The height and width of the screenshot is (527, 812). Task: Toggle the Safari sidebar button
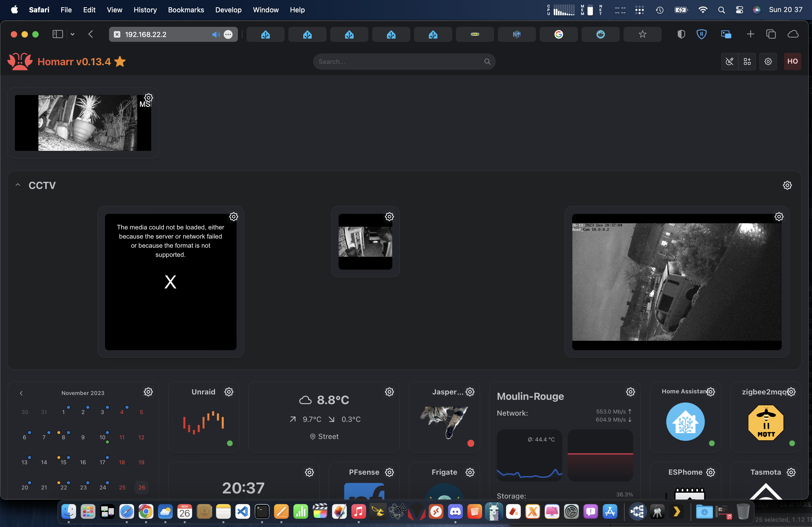point(57,34)
